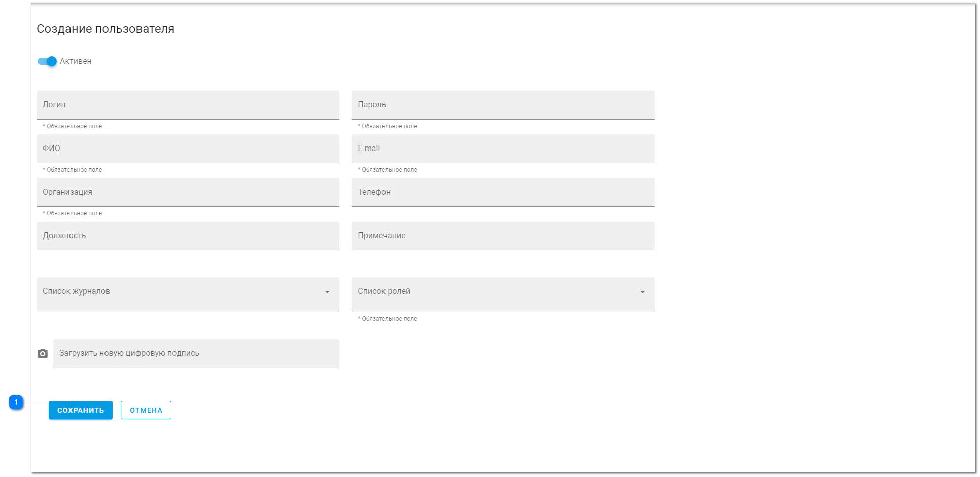
Task: Toggle the Активен switch off
Action: point(47,61)
